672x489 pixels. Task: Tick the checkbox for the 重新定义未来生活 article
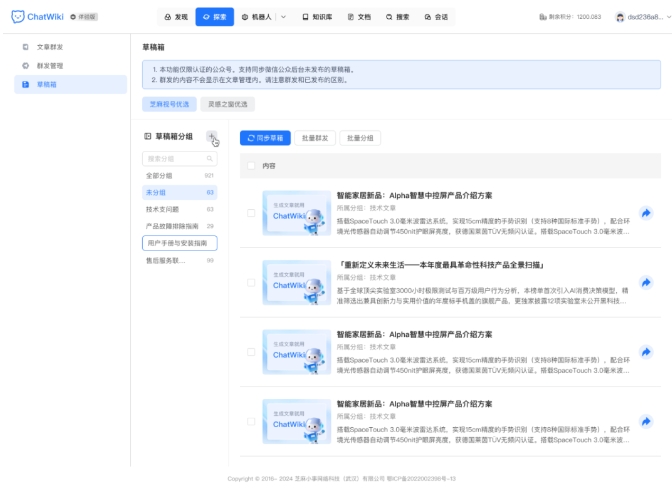tap(251, 282)
